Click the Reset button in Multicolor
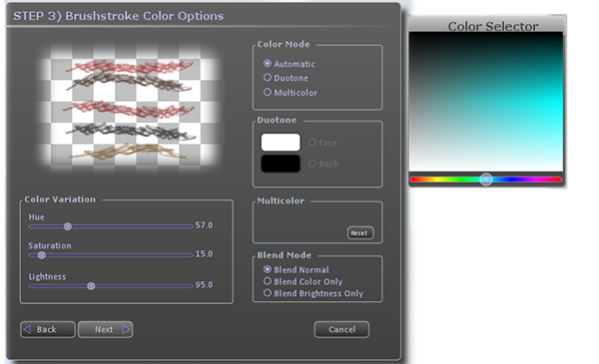Viewport: 599px width, 364px height. (360, 232)
